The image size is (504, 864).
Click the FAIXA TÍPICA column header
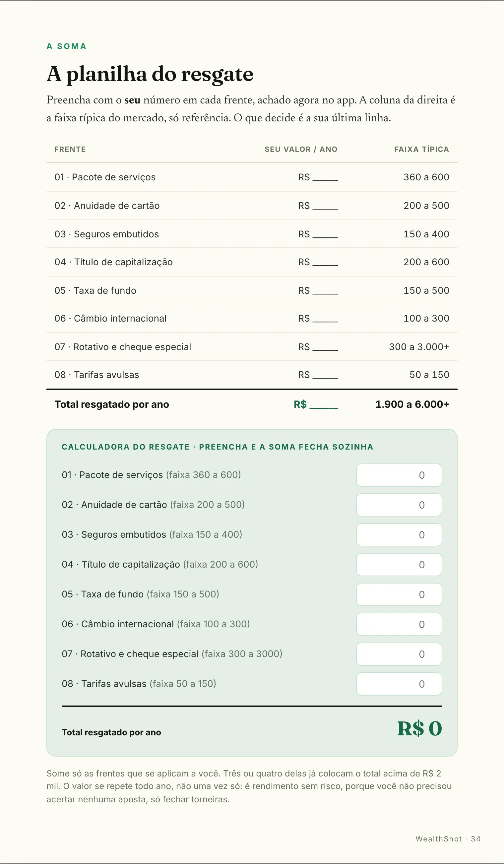point(422,150)
